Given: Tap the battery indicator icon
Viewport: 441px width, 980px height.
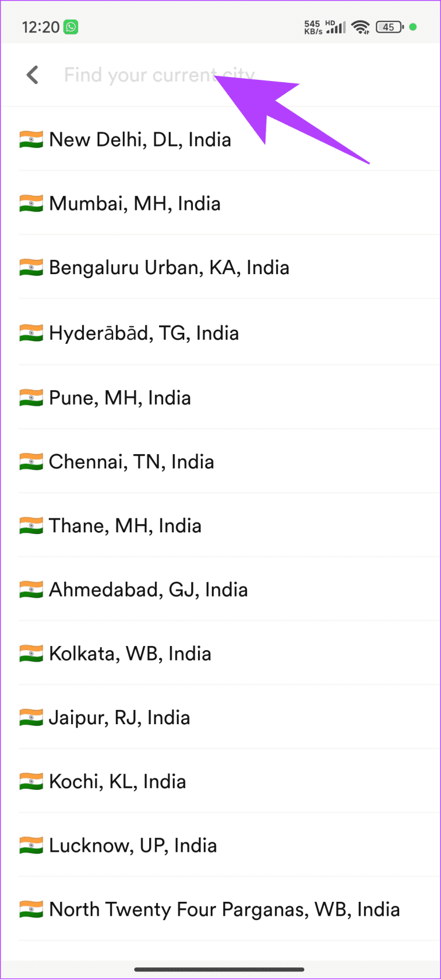Looking at the screenshot, I should tap(389, 27).
